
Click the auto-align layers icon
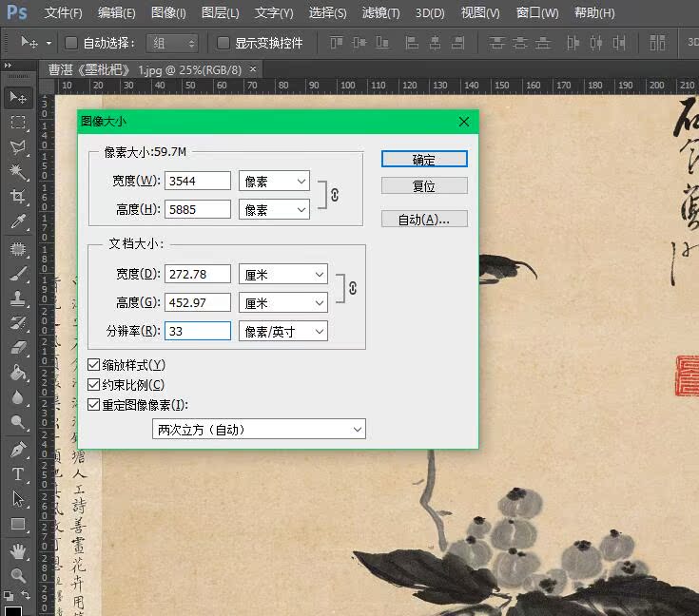click(x=657, y=43)
